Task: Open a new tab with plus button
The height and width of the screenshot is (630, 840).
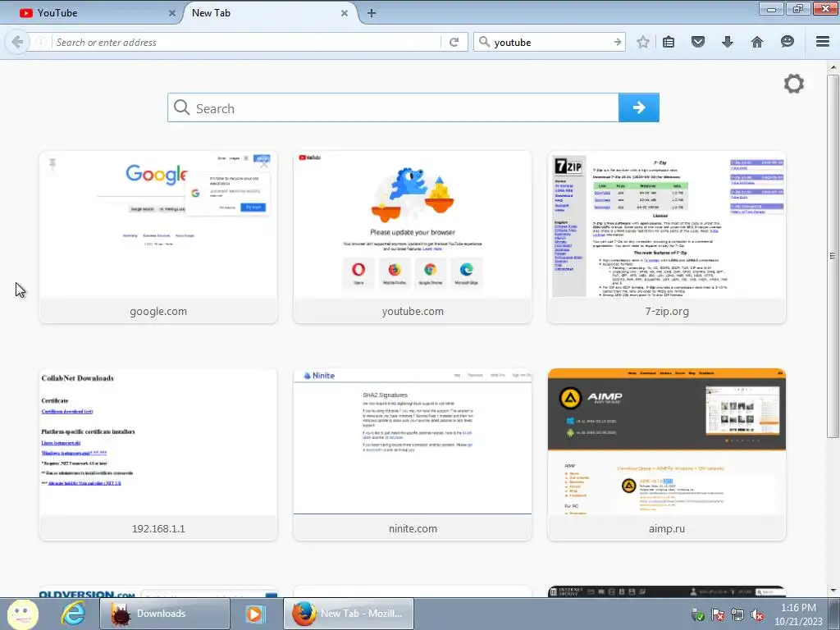Action: [372, 13]
